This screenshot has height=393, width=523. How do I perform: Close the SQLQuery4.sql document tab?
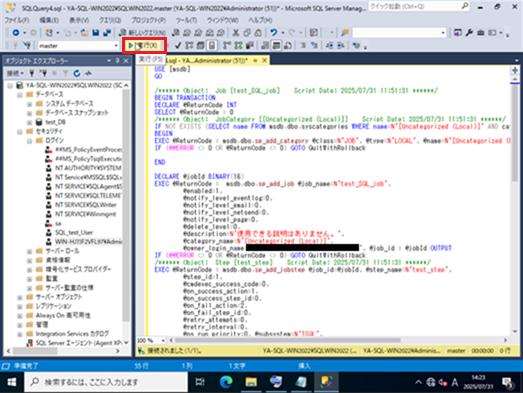pyautogui.click(x=264, y=60)
